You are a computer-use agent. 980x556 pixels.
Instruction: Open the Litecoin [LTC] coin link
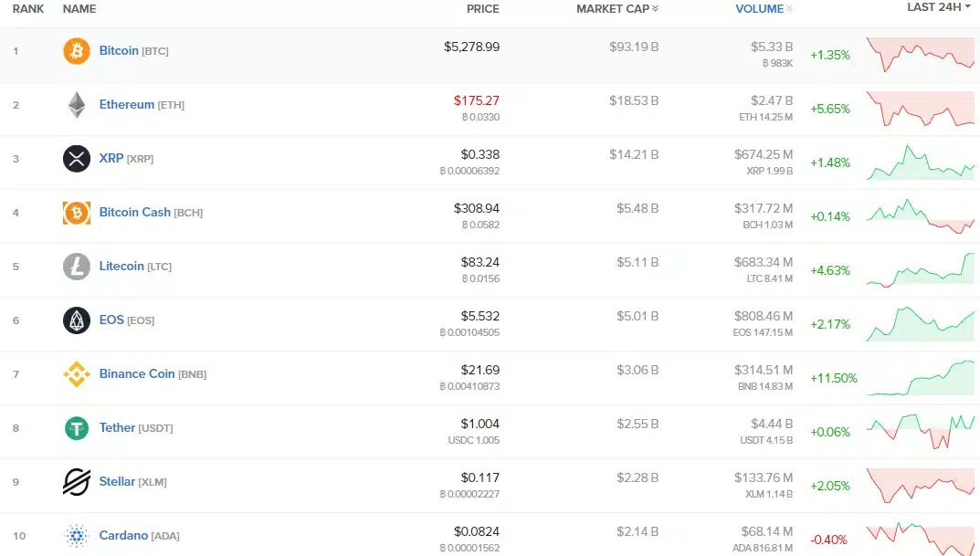[135, 266]
